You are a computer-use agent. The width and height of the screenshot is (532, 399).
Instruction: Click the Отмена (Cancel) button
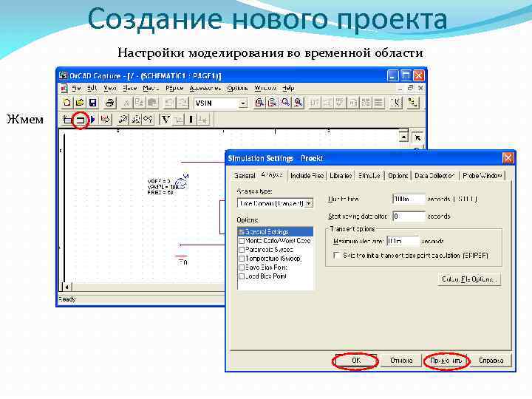(x=401, y=361)
